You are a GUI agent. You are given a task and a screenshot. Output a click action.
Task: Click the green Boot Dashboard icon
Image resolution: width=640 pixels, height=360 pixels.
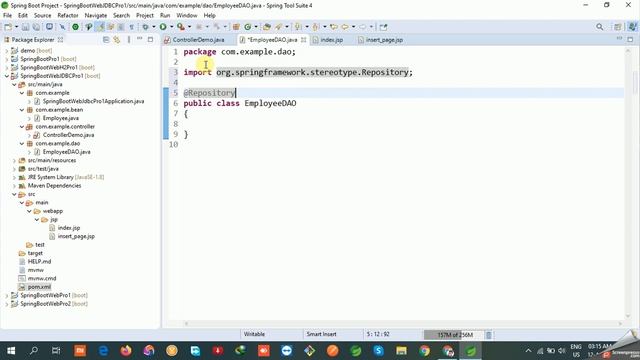76,27
